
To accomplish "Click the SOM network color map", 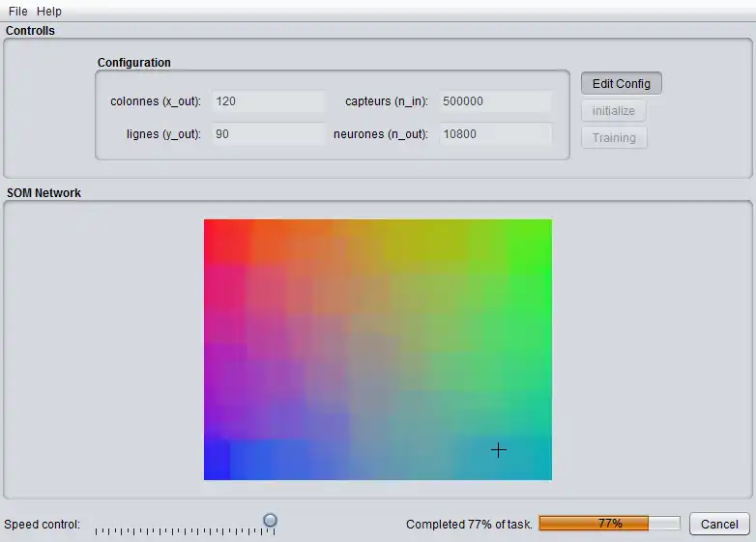I will [x=378, y=350].
